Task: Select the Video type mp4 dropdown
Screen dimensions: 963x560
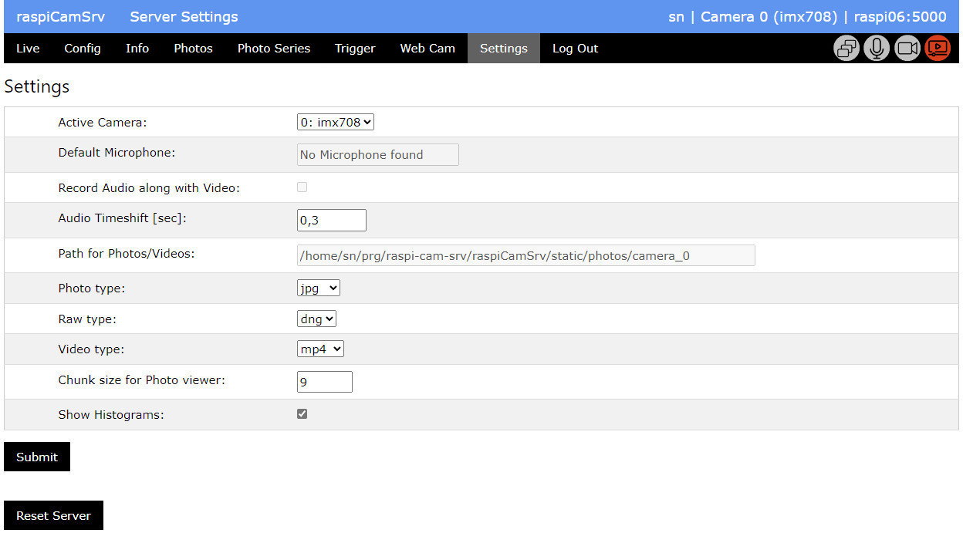Action: [x=320, y=349]
